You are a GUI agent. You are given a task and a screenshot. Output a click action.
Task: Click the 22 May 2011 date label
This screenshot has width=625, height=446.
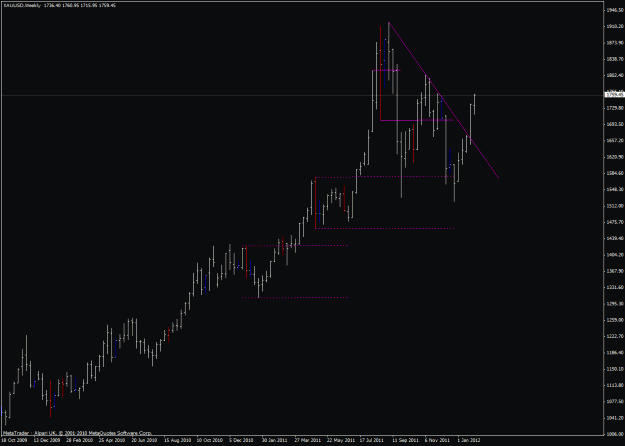click(340, 440)
